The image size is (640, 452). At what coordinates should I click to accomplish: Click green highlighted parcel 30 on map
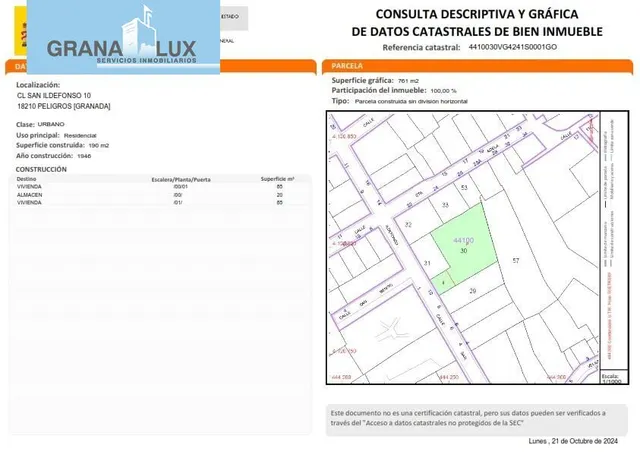point(464,247)
